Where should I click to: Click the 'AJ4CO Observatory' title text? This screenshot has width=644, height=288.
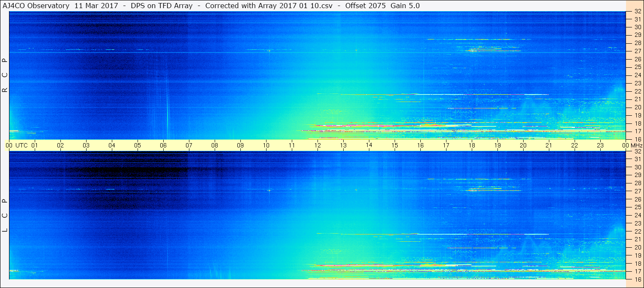pos(36,6)
